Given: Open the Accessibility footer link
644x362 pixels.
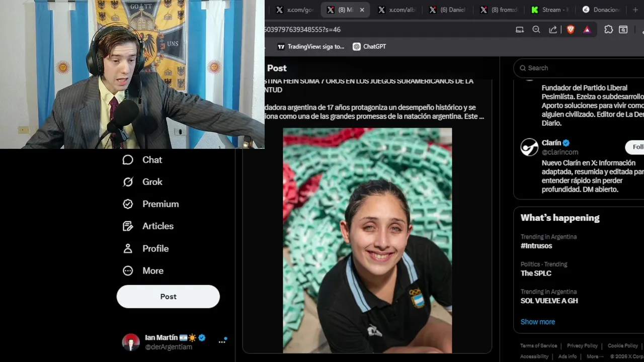Looking at the screenshot, I should point(534,356).
